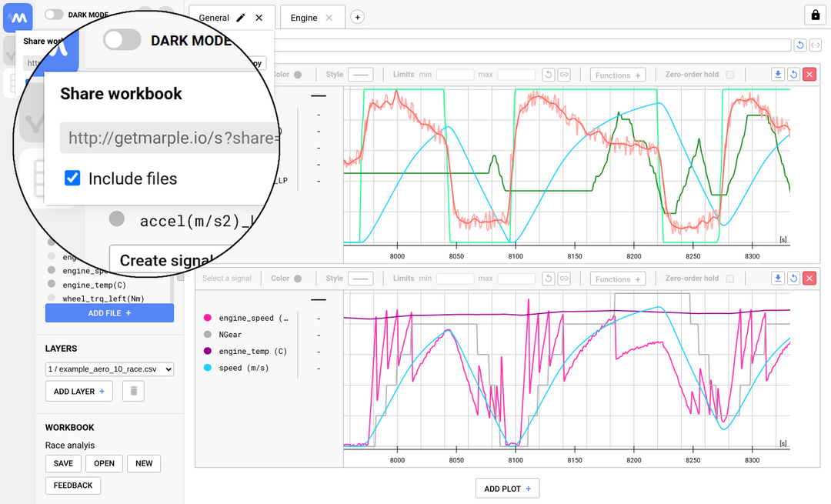This screenshot has width=831, height=504.
Task: Select the General tab
Action: [x=215, y=16]
